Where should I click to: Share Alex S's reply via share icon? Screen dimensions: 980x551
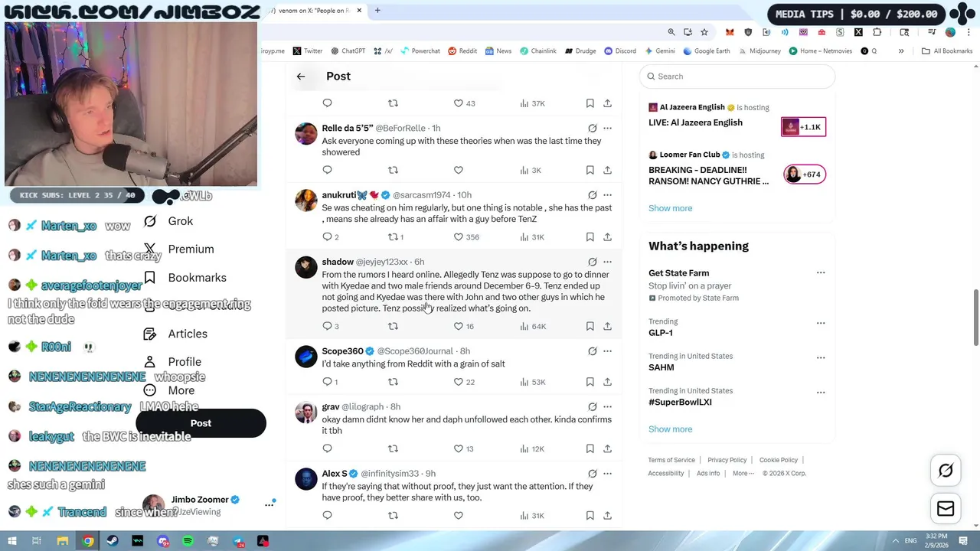[x=607, y=516]
